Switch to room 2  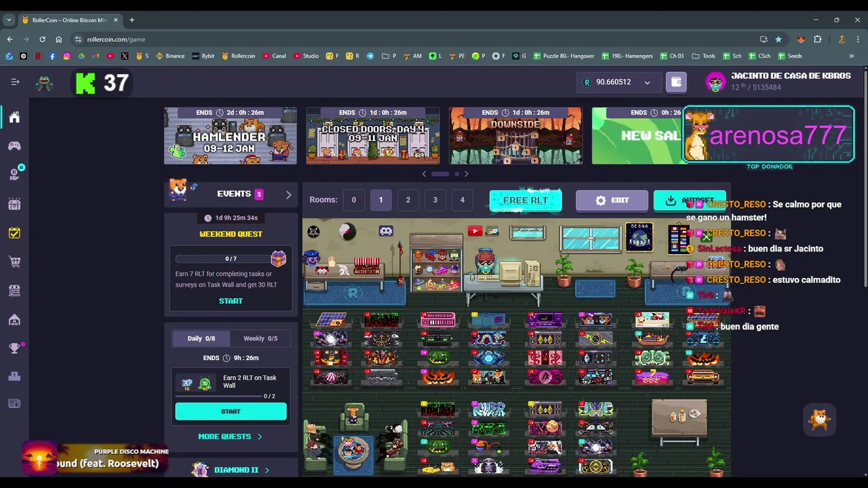pyautogui.click(x=408, y=200)
